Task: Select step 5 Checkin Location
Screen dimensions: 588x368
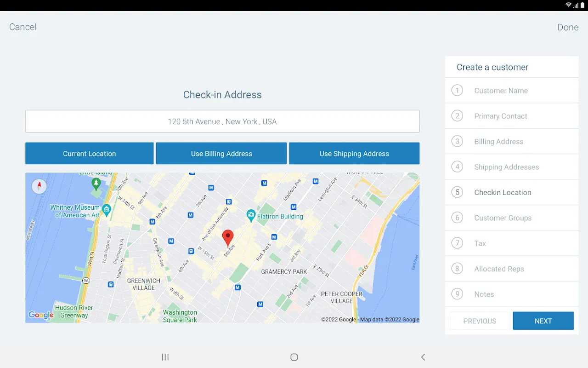Action: [512, 192]
